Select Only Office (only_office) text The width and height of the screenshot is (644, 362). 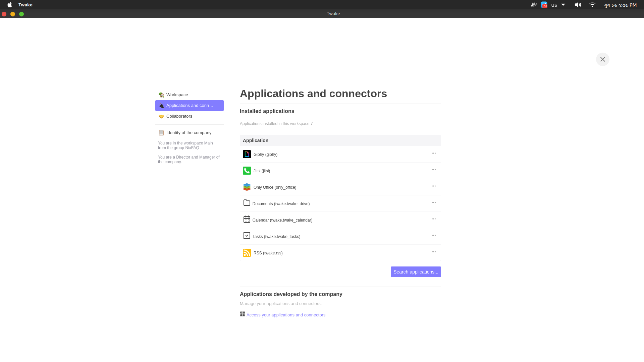pos(275,187)
